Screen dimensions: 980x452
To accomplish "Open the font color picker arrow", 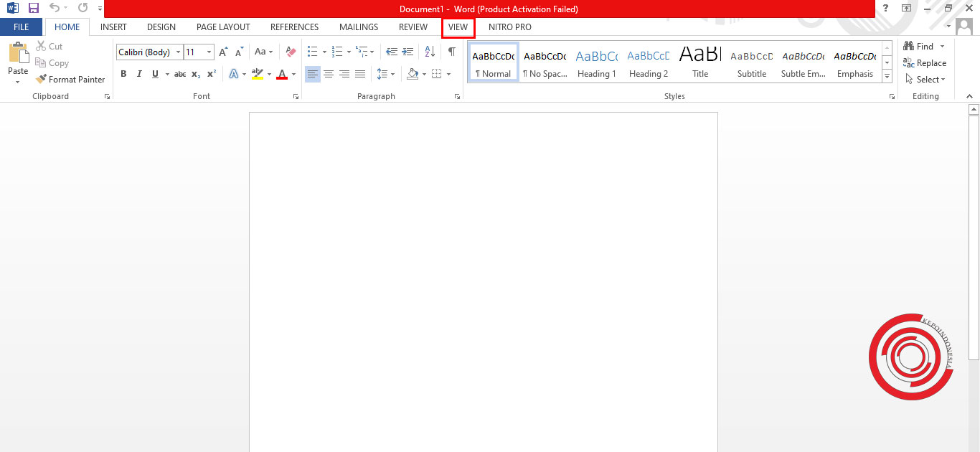I will pos(293,73).
